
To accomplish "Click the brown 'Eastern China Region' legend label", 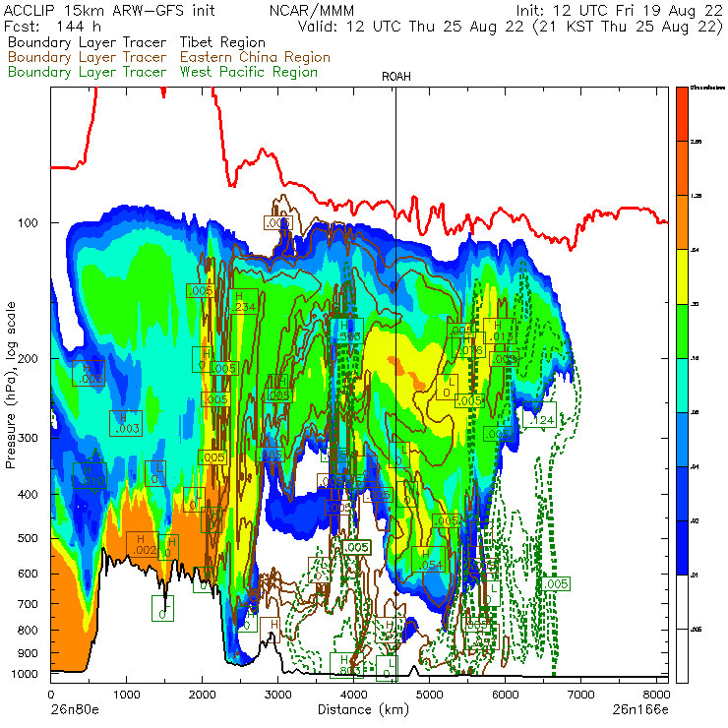I will (x=255, y=57).
